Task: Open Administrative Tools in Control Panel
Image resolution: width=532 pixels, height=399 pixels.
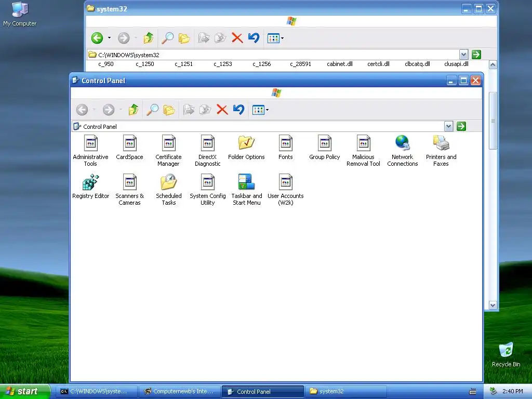Action: [x=90, y=151]
